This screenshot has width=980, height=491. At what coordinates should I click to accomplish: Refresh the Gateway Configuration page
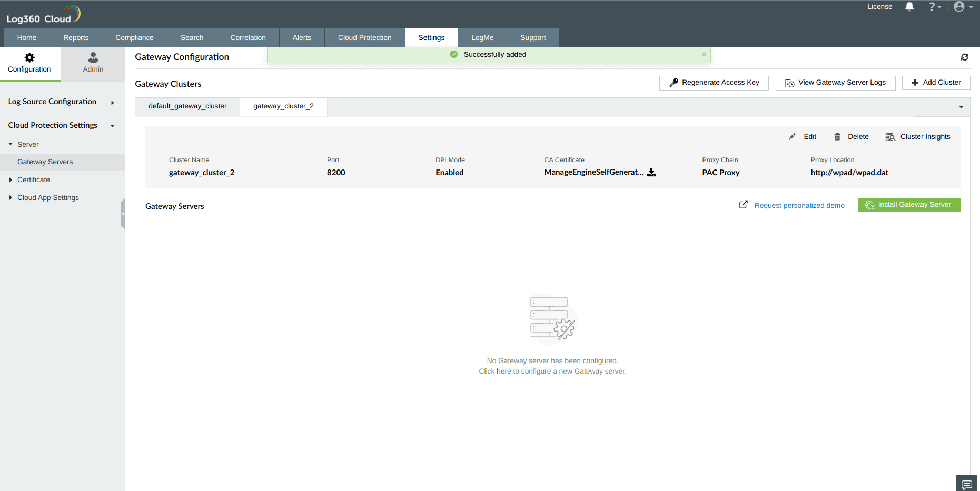click(965, 57)
